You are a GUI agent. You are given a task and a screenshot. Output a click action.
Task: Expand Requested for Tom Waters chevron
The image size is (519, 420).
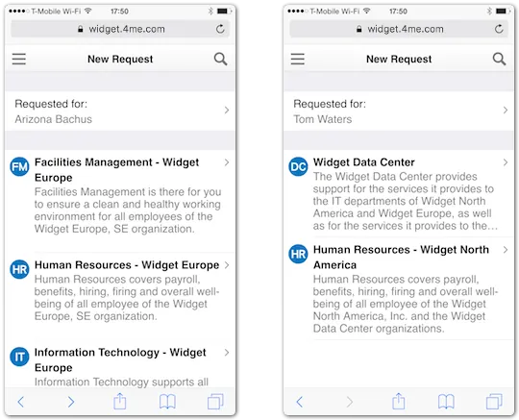click(506, 111)
